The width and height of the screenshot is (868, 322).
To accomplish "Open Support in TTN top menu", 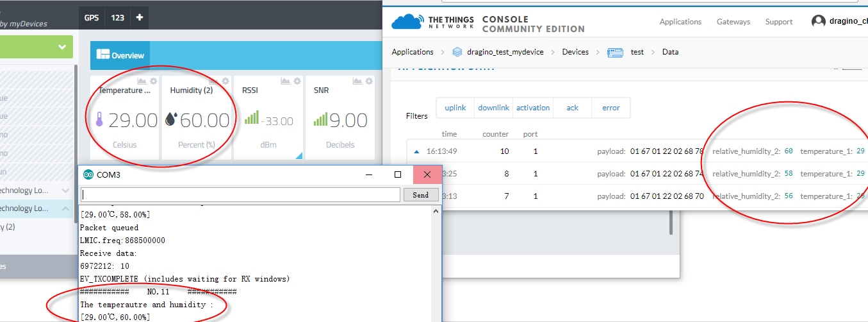I will [x=779, y=22].
